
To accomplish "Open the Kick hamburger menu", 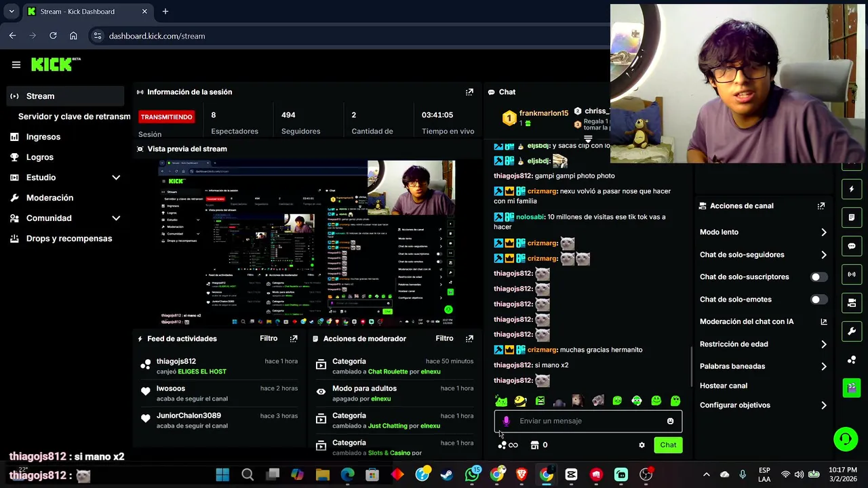I will pyautogui.click(x=16, y=65).
